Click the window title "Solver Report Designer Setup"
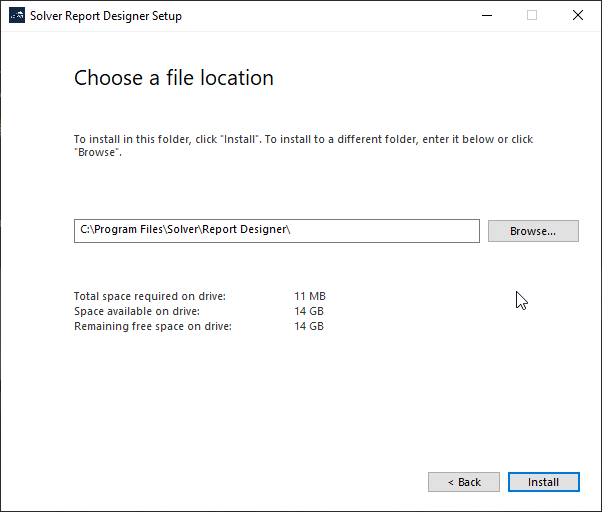This screenshot has width=602, height=512. click(x=106, y=16)
